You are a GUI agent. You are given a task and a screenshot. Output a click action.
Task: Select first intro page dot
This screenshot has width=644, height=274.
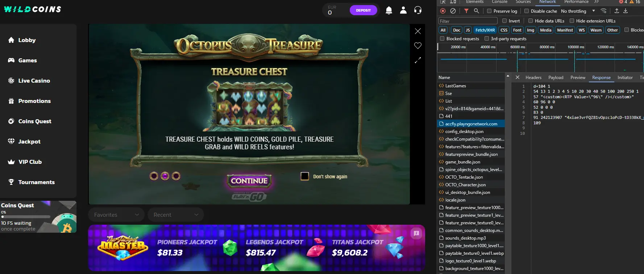coord(154,176)
